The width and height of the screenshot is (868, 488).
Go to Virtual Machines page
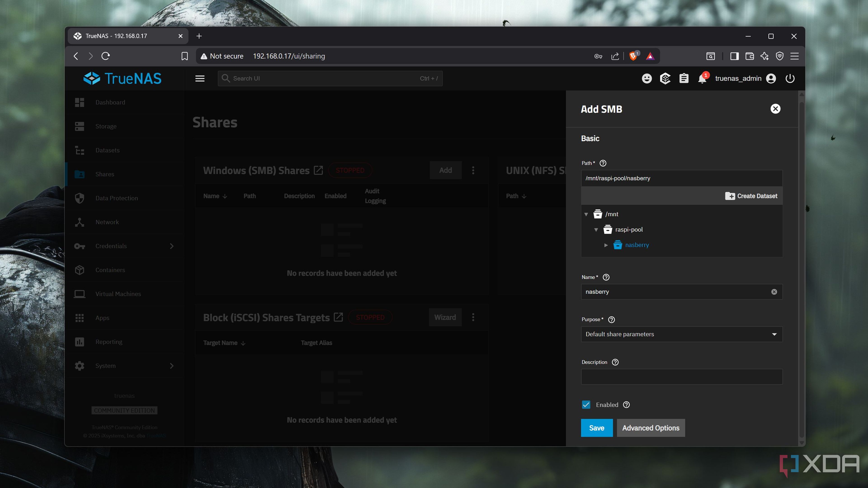(x=125, y=294)
